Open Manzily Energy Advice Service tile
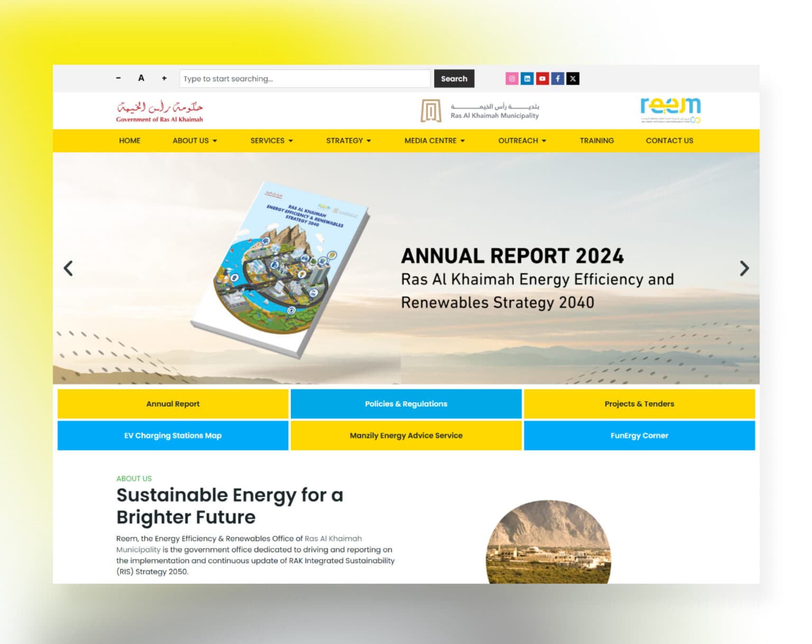Viewport: 812px width, 644px height. [406, 436]
